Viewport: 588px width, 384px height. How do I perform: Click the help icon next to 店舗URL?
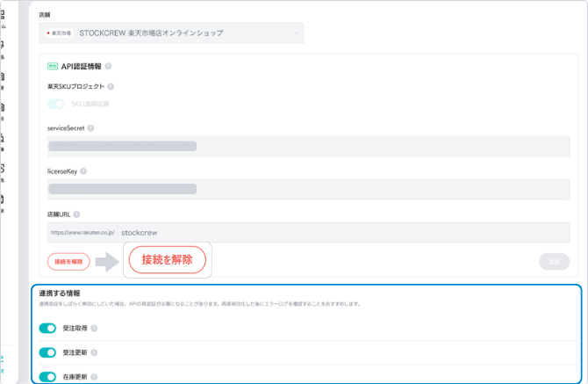77,214
